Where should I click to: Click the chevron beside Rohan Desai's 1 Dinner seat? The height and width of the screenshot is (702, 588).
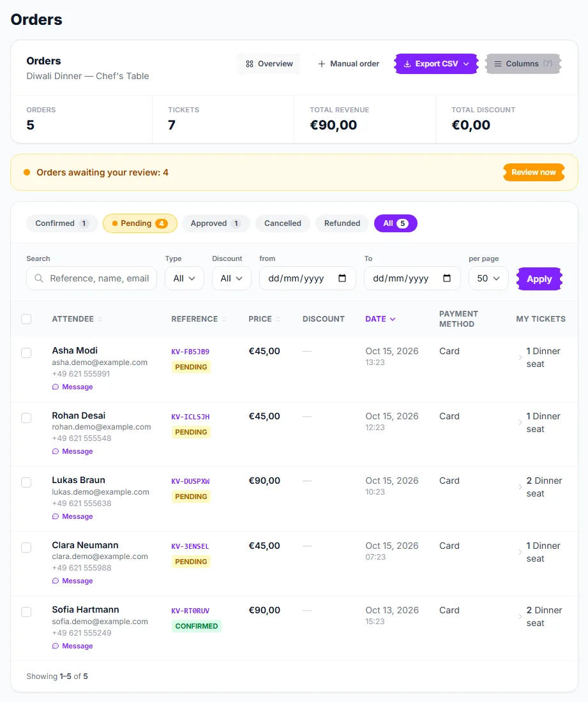click(x=520, y=422)
